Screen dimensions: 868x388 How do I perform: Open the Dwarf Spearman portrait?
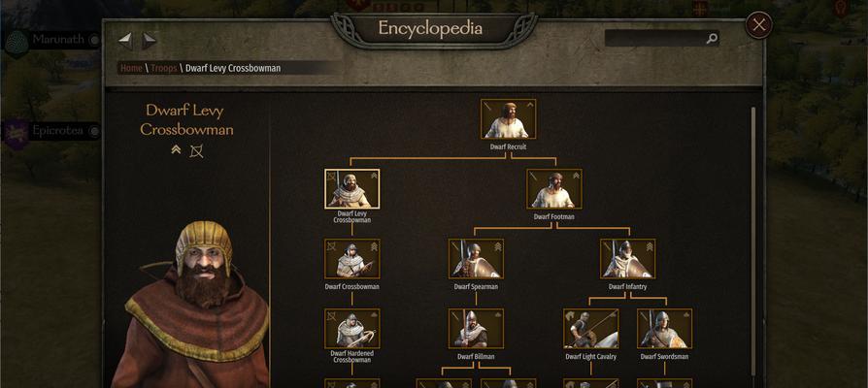click(476, 259)
